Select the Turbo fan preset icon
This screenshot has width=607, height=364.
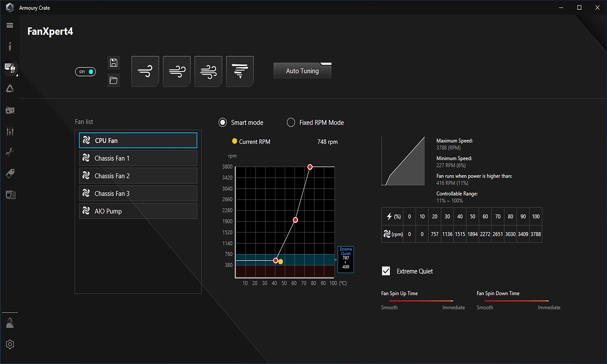208,71
